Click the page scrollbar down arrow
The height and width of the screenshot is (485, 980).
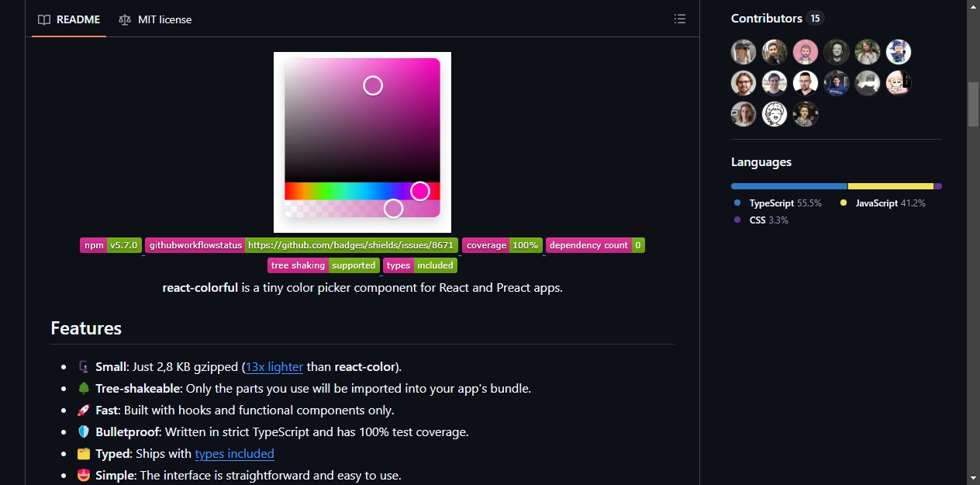[973, 478]
